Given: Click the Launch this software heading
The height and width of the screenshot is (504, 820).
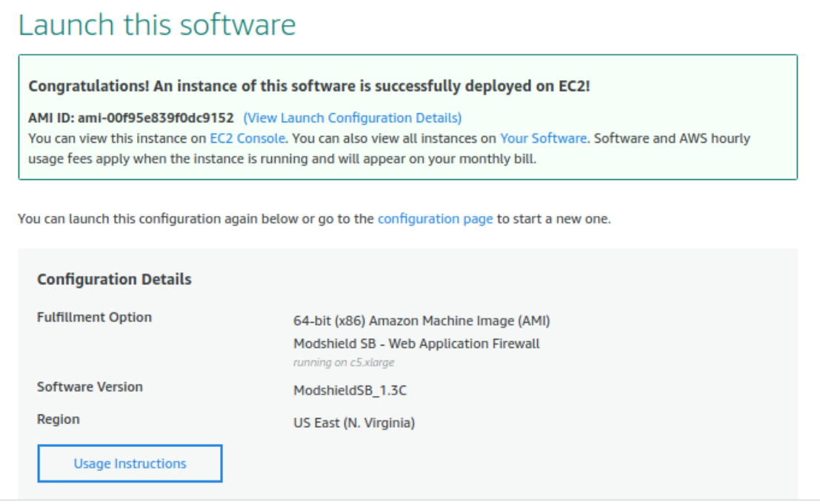Looking at the screenshot, I should coord(157,24).
